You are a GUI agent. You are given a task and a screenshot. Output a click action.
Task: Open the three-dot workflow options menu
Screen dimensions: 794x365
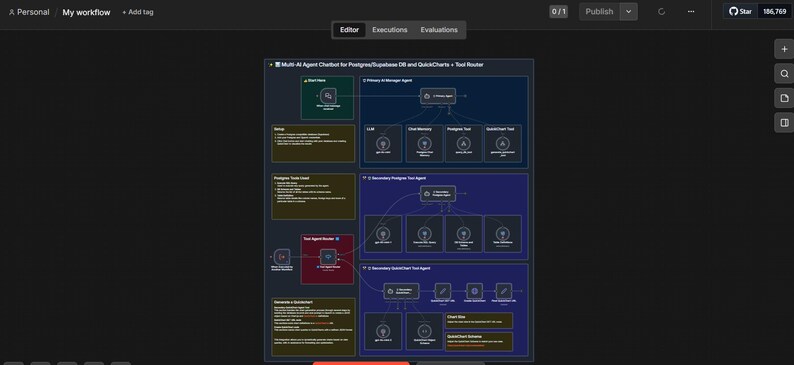(x=691, y=12)
